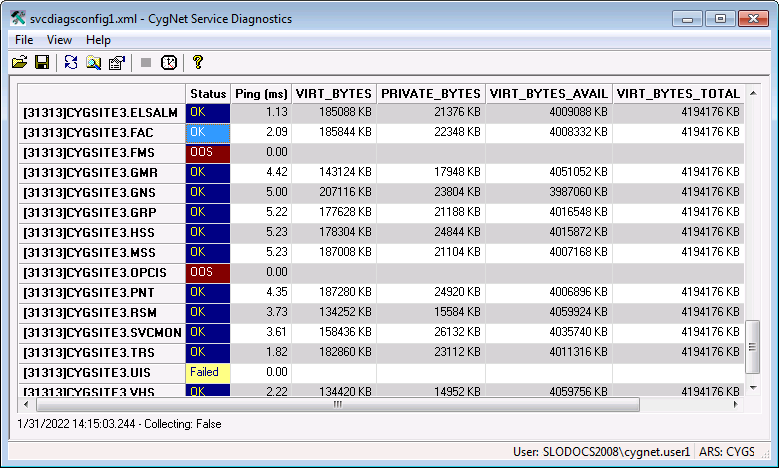Click the yellow question mark help icon

198,63
